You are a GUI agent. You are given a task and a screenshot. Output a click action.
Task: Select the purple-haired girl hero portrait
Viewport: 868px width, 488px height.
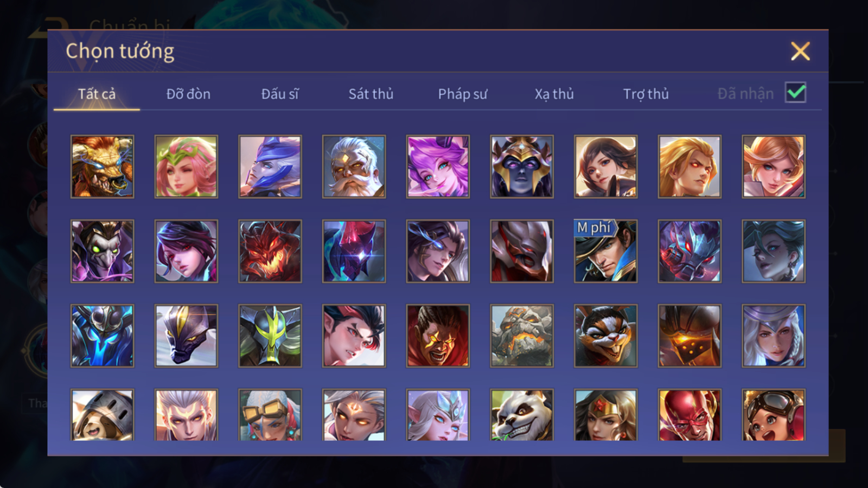coord(438,166)
